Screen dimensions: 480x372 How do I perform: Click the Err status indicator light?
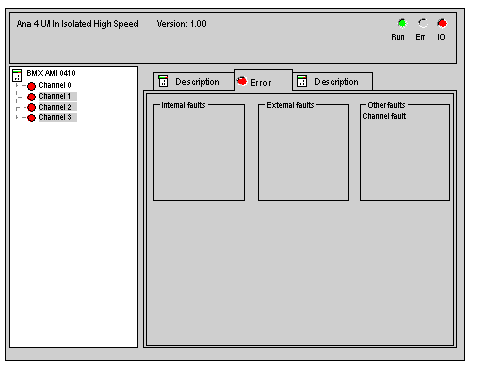[x=422, y=23]
